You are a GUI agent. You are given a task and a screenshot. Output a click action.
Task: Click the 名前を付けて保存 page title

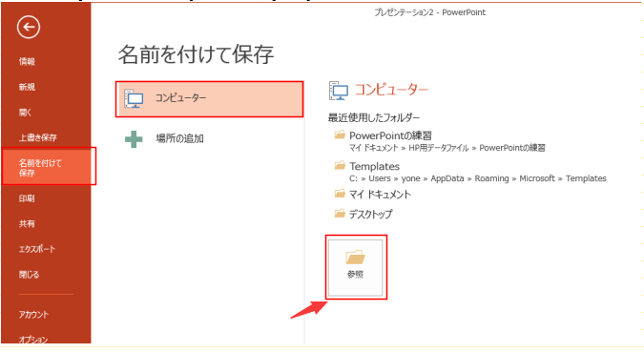click(x=196, y=54)
